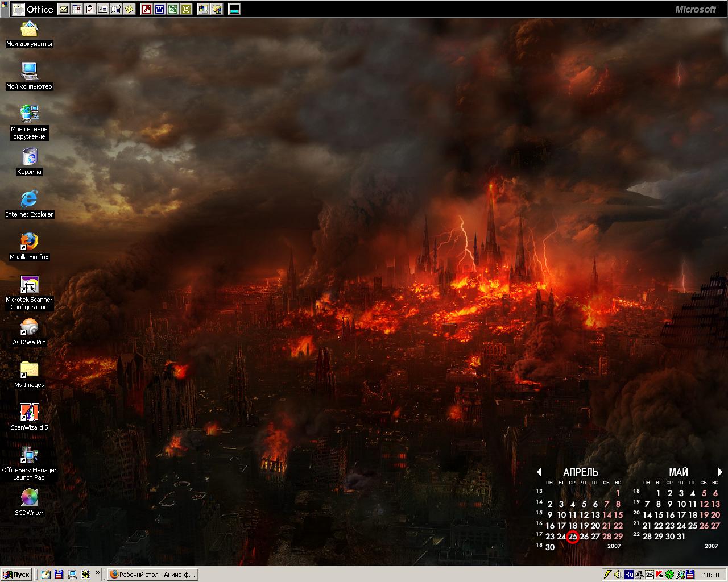Select April 30 on calendar
The image size is (728, 582).
pyautogui.click(x=550, y=547)
